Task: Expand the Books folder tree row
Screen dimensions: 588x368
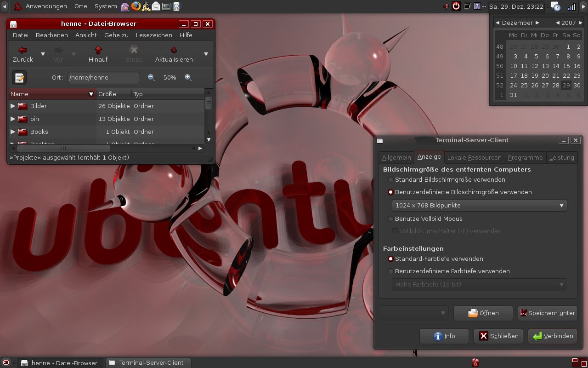Action: (x=13, y=132)
